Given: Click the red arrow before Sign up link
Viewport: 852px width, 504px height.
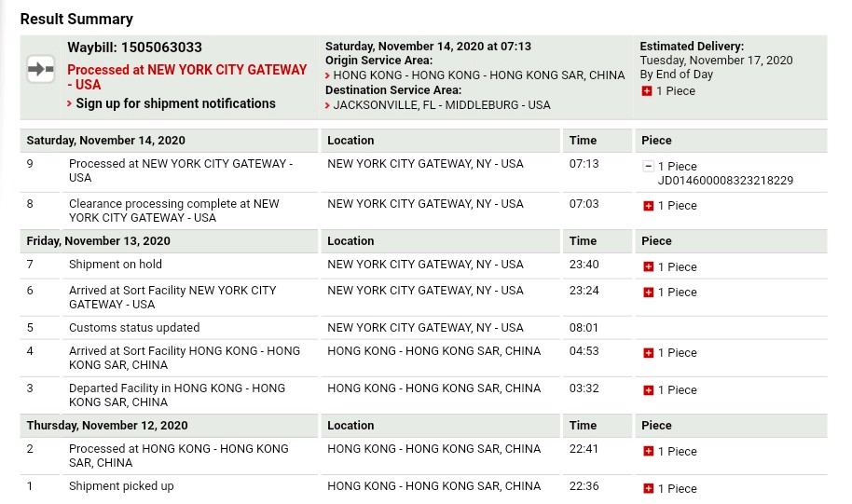Looking at the screenshot, I should 70,103.
